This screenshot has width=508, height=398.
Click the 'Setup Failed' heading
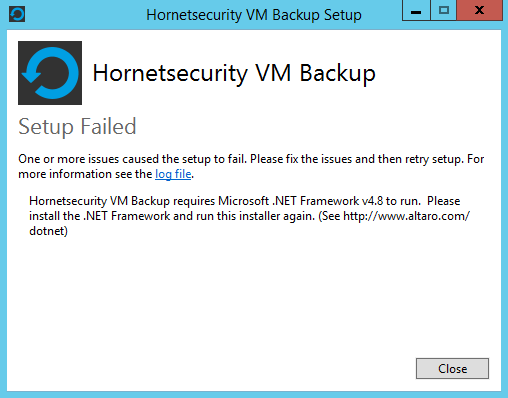[77, 127]
